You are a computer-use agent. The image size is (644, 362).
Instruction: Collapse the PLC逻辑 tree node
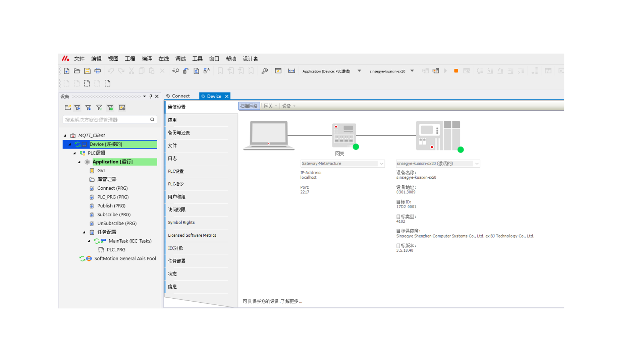(74, 153)
